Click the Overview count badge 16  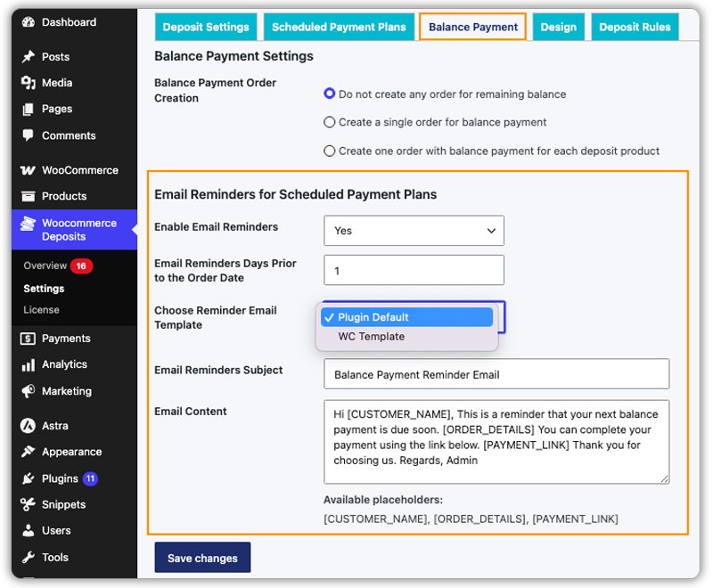[x=81, y=265]
